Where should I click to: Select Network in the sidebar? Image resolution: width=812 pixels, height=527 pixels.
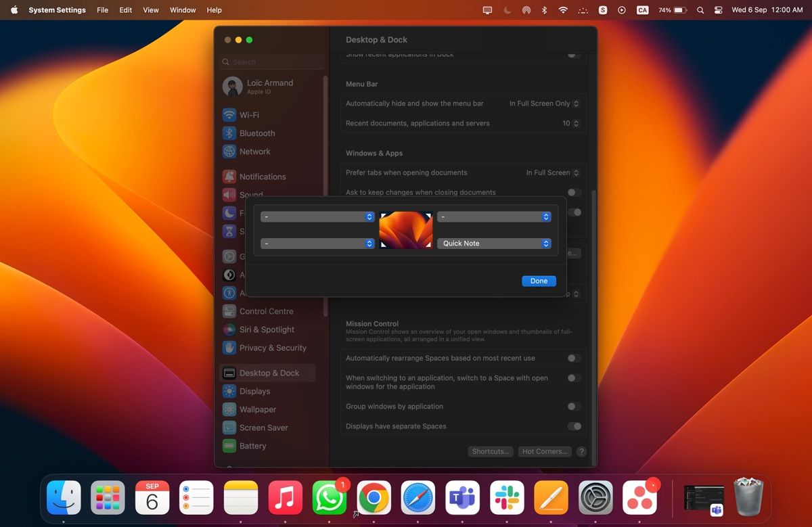(x=256, y=152)
